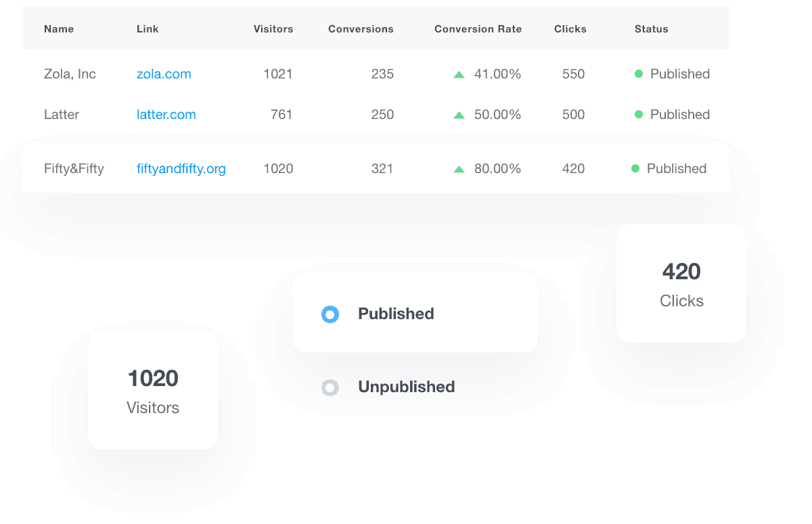Image resolution: width=812 pixels, height=524 pixels.
Task: Sort table by the Conversion Rate column
Action: (478, 28)
